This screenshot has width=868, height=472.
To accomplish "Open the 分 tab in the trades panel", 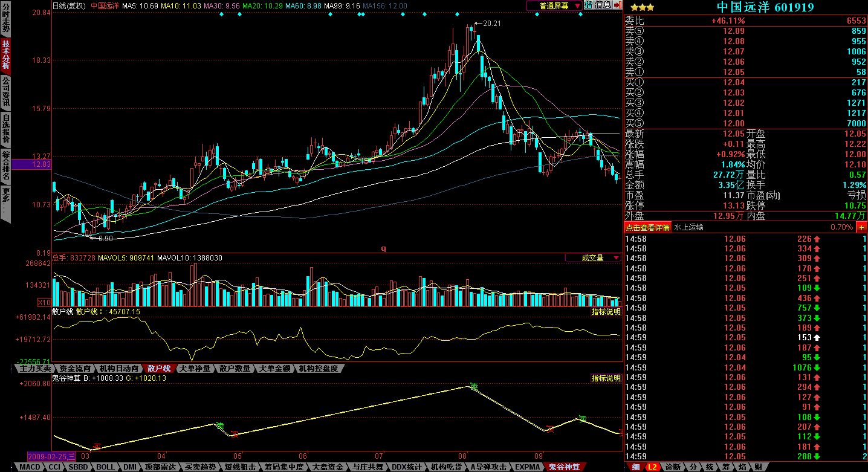I will point(694,467).
